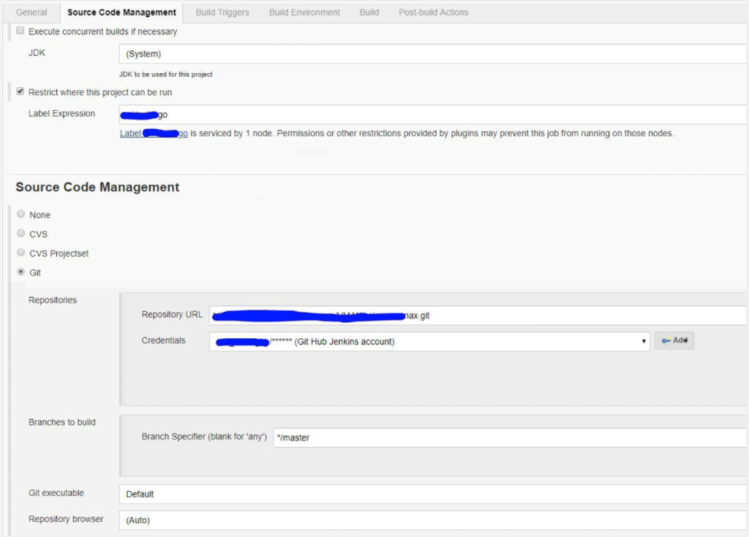Screen dimensions: 749x537
Task: Expand the Credentials dropdown
Action: 430,341
